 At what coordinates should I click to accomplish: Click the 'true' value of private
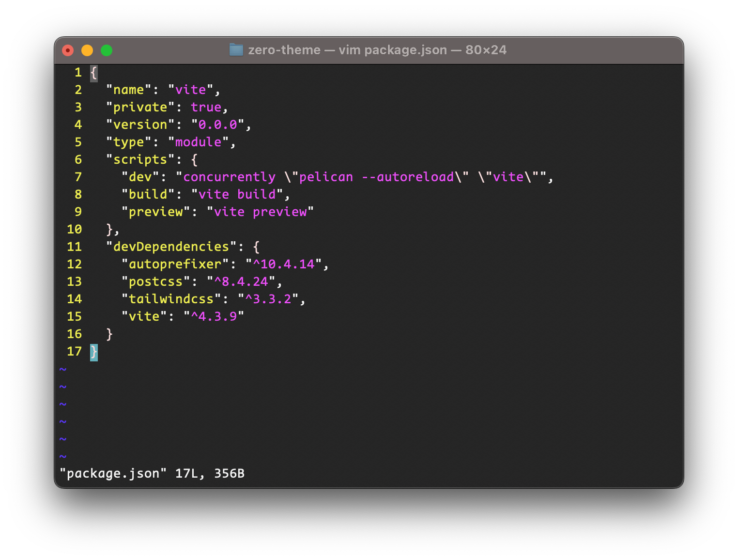click(x=206, y=108)
